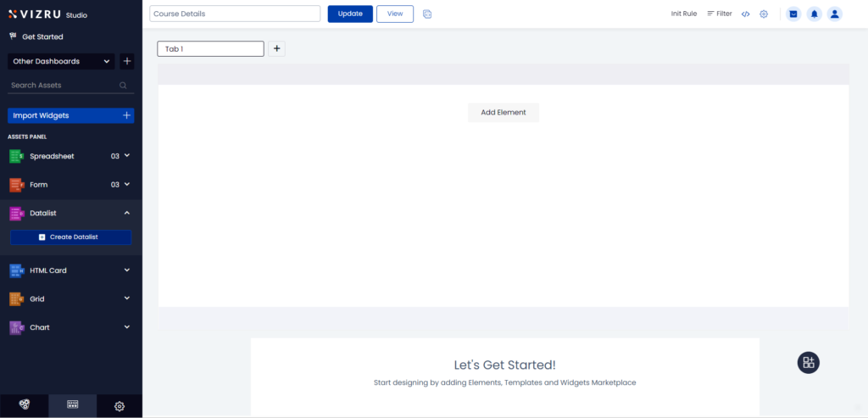
Task: Expand the Form assets section
Action: coord(127,184)
